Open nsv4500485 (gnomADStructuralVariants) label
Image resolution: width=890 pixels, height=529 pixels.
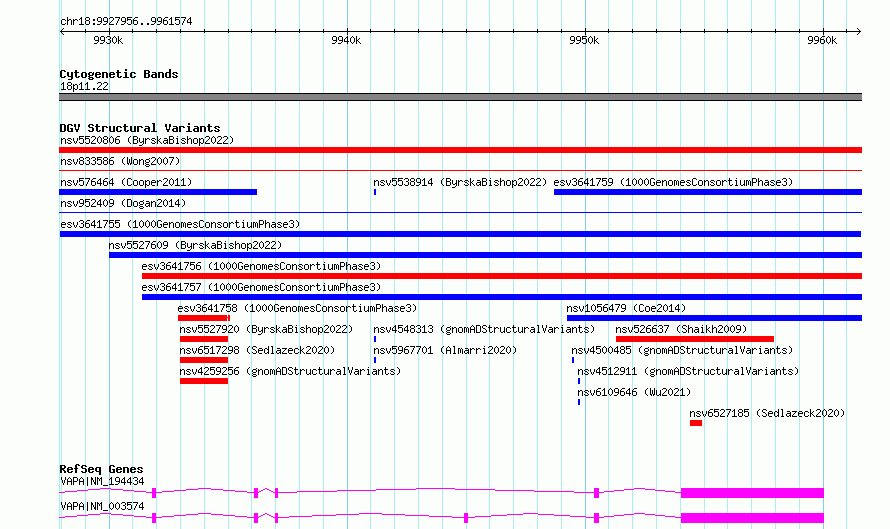(682, 350)
